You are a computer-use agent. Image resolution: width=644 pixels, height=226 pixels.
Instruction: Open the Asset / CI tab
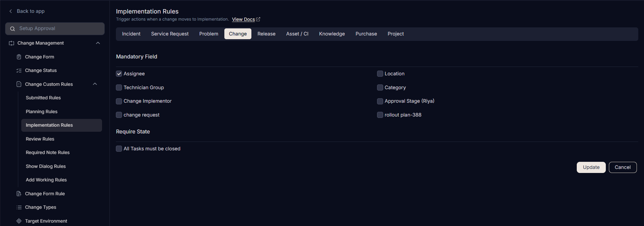(x=297, y=34)
